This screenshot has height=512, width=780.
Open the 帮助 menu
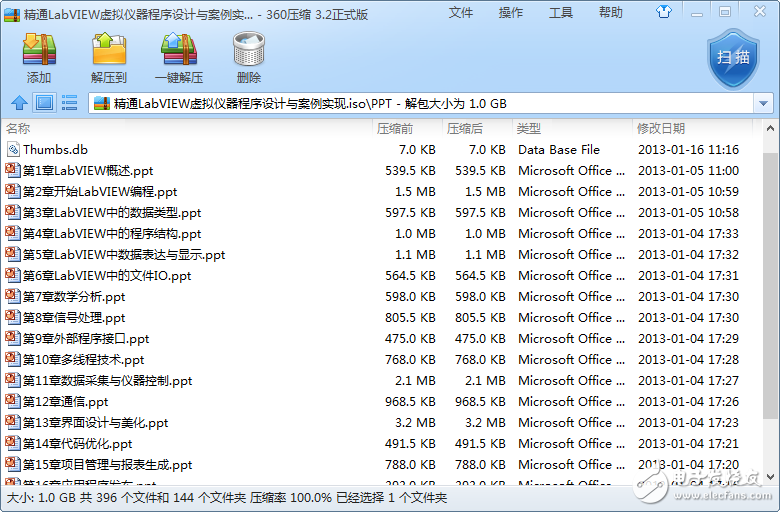(610, 12)
